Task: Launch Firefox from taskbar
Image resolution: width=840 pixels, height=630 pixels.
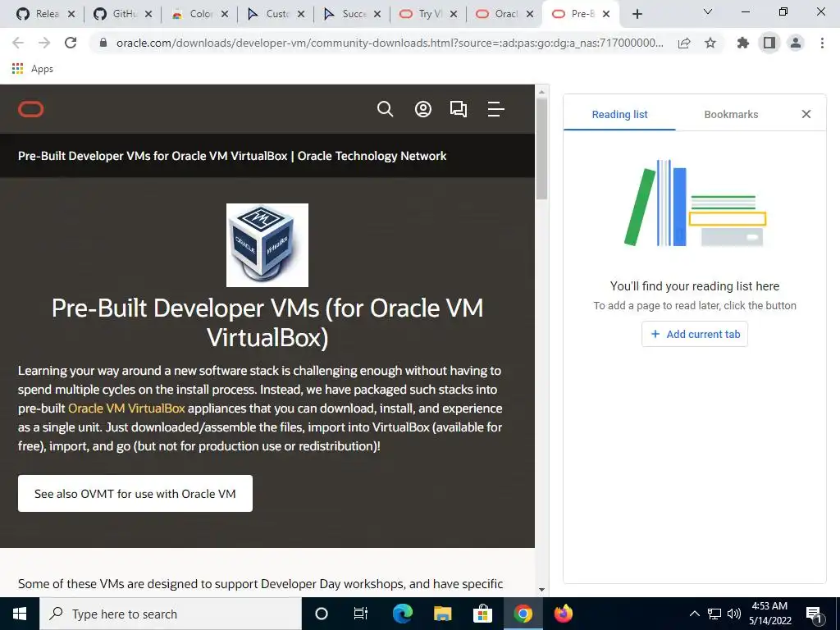Action: tap(563, 614)
